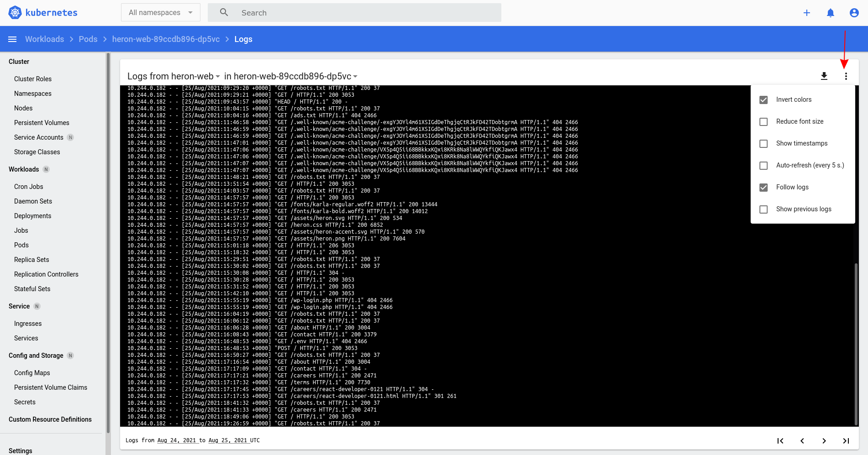The image size is (868, 455).
Task: Open the navigation hamburger menu
Action: [12, 39]
